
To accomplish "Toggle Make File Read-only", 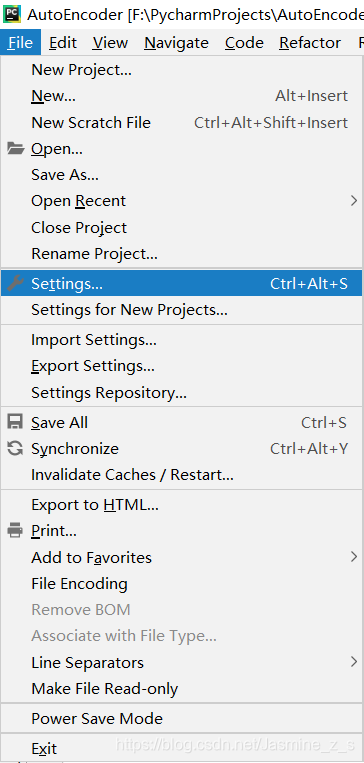I will click(182, 689).
